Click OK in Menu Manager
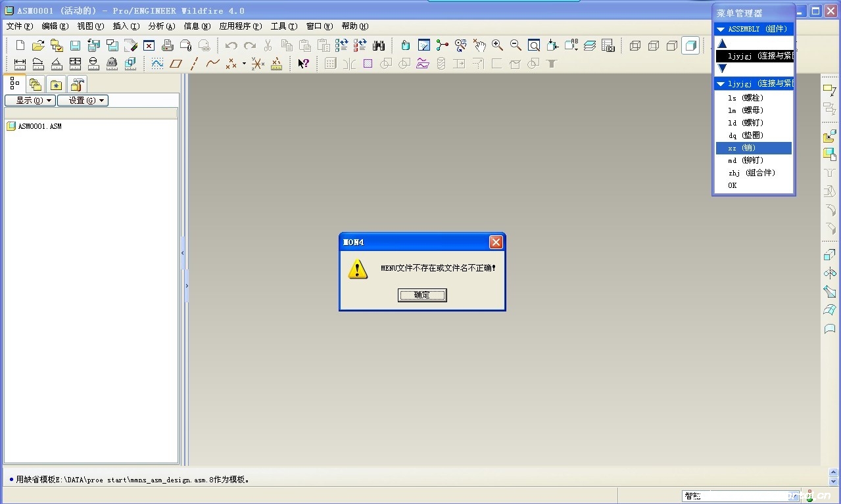 tap(754, 185)
